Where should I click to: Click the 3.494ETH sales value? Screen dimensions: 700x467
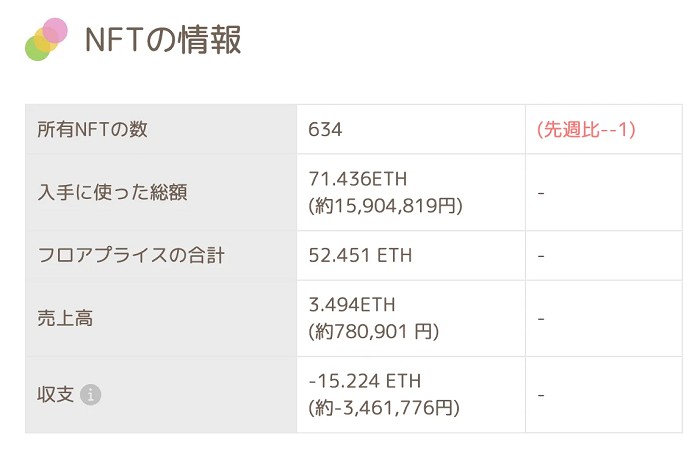pos(353,305)
